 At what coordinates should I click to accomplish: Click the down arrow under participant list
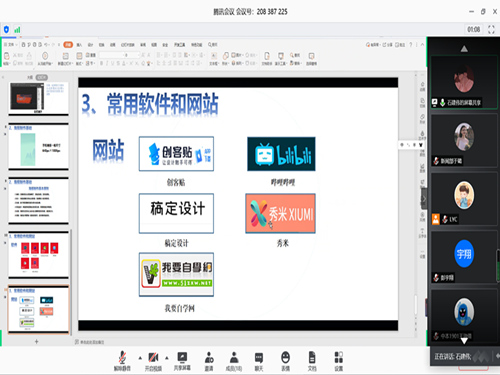tap(464, 341)
